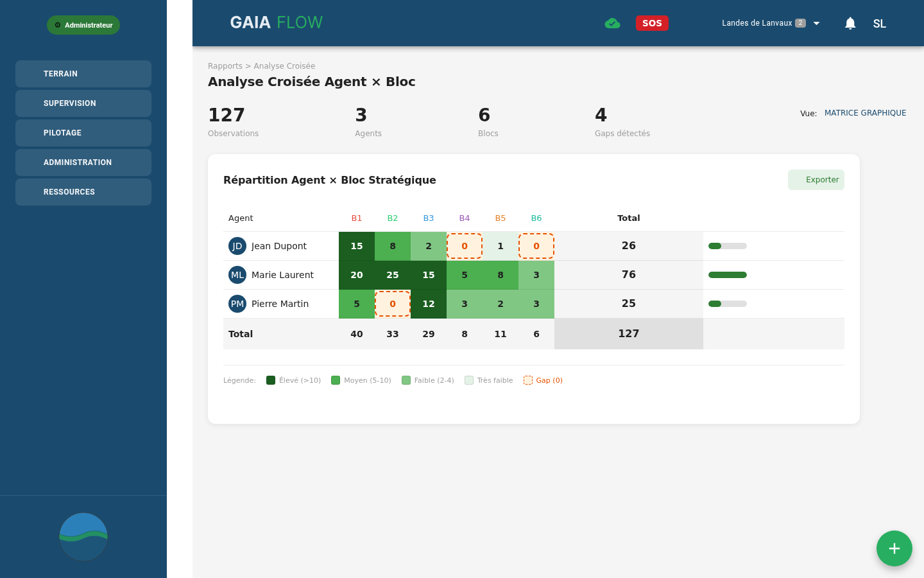This screenshot has width=924, height=578.
Task: Expand the PILOTAGE section
Action: [83, 133]
